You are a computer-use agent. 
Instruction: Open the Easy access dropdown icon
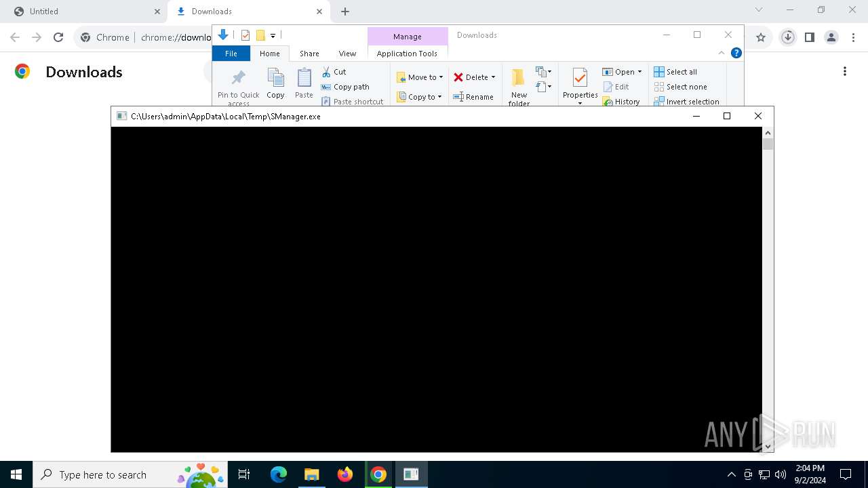coord(543,86)
